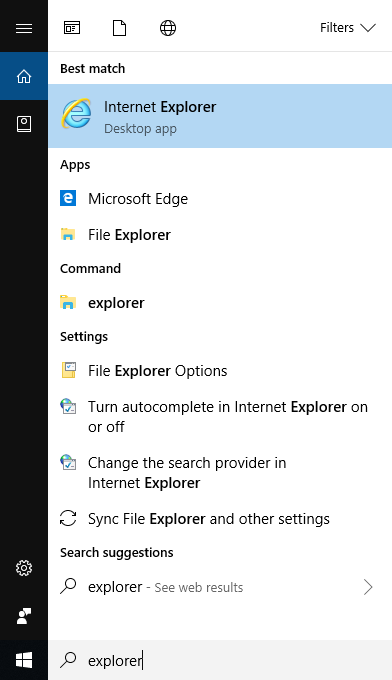Click the Apps section heading
Image resolution: width=392 pixels, height=680 pixels.
click(75, 165)
